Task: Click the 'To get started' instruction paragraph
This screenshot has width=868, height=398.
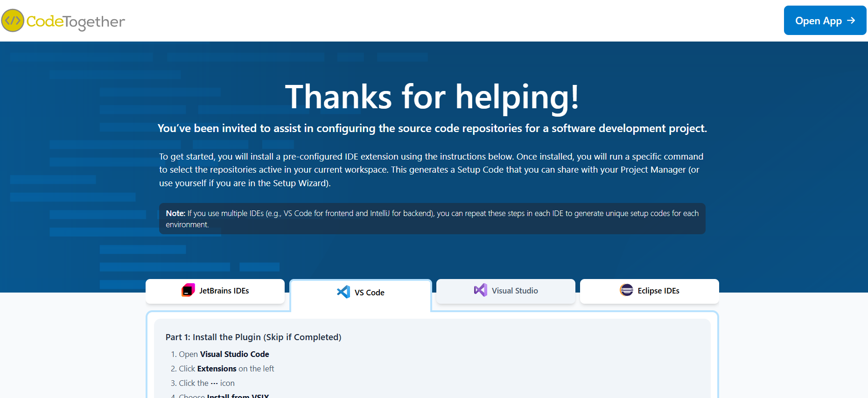Action: pos(431,170)
